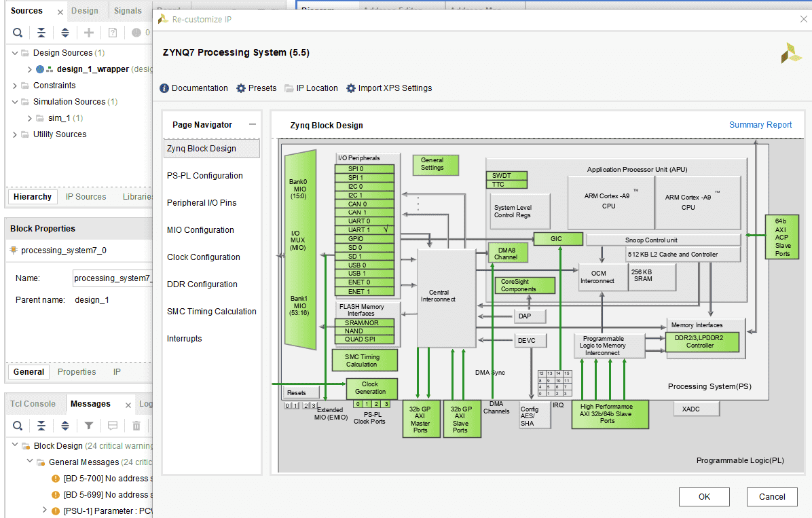The image size is (812, 518).
Task: Collapse the Block Design messages group
Action: click(x=15, y=445)
